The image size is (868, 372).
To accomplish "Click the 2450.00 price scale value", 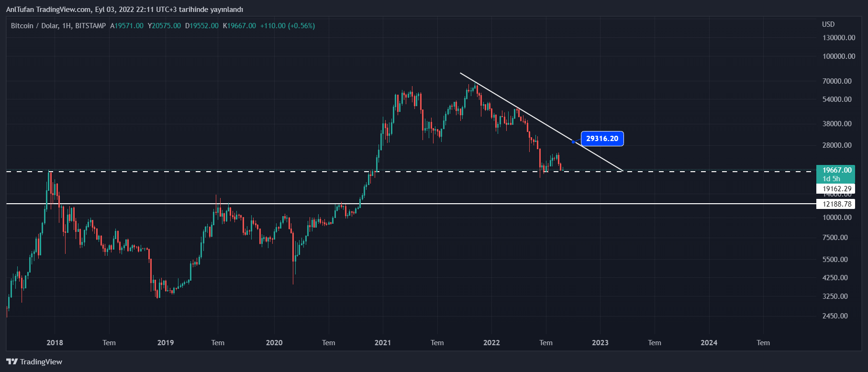I will point(835,316).
